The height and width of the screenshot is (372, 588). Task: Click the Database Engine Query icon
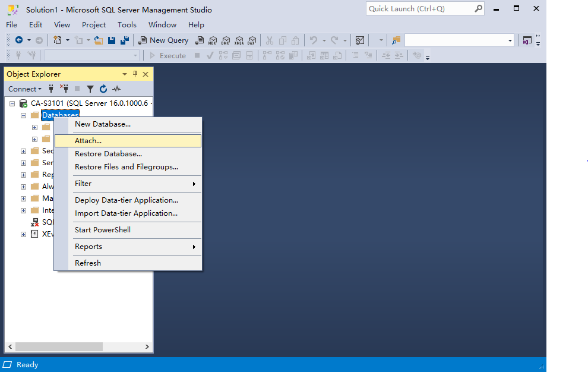point(200,40)
